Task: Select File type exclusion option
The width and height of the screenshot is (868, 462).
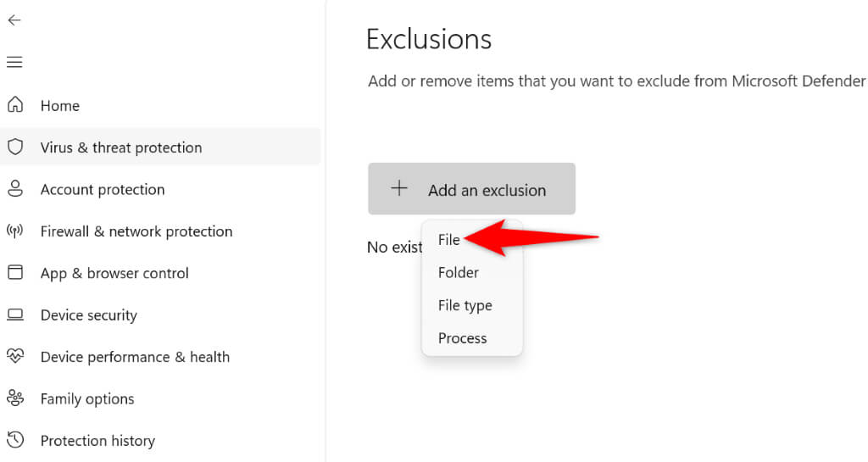Action: tap(465, 305)
